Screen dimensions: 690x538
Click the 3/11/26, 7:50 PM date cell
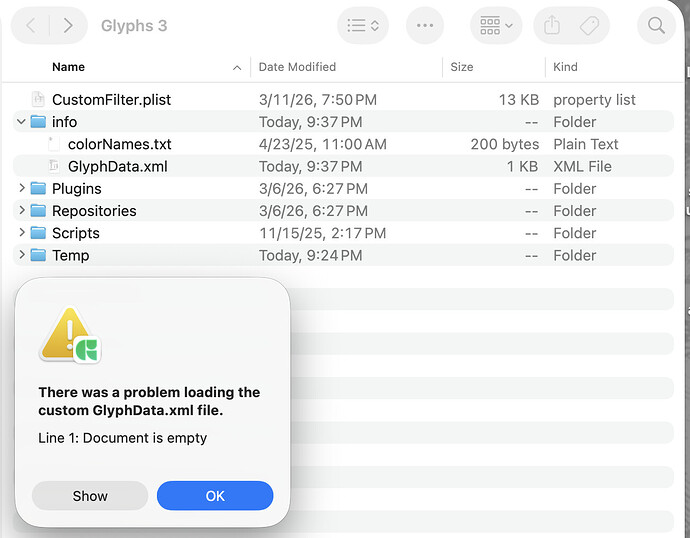click(x=318, y=100)
